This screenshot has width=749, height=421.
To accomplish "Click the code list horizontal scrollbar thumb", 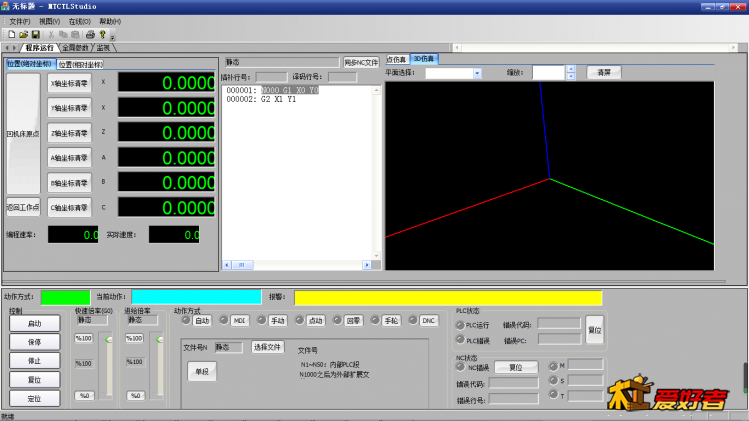I will (243, 265).
